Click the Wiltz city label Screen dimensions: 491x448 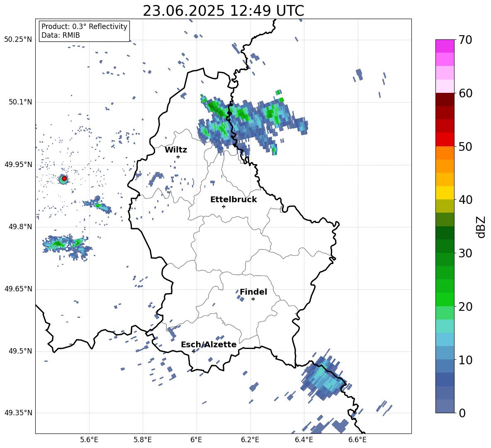click(x=176, y=150)
